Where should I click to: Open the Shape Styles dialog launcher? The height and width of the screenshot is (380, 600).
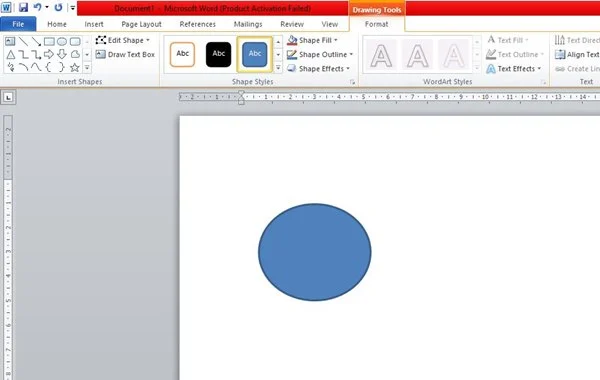point(352,82)
